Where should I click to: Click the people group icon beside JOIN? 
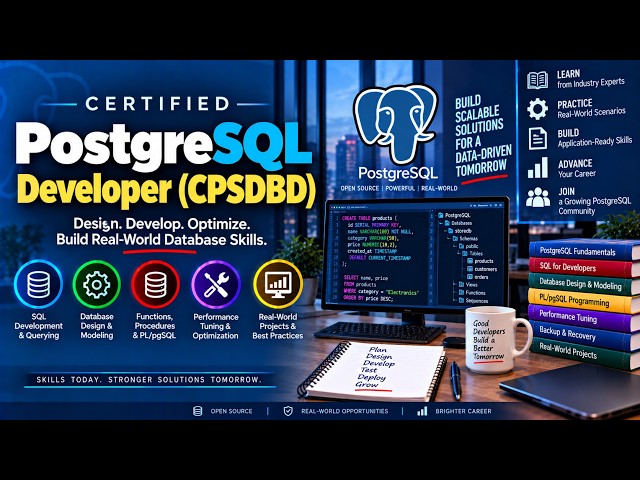tap(538, 198)
